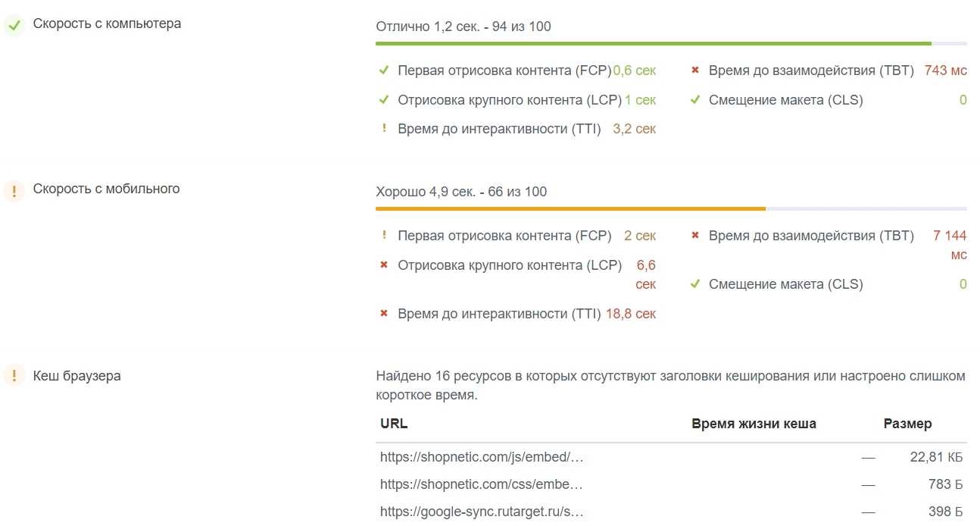Click orange warning icon beside Скорость с мобильного

tap(14, 190)
